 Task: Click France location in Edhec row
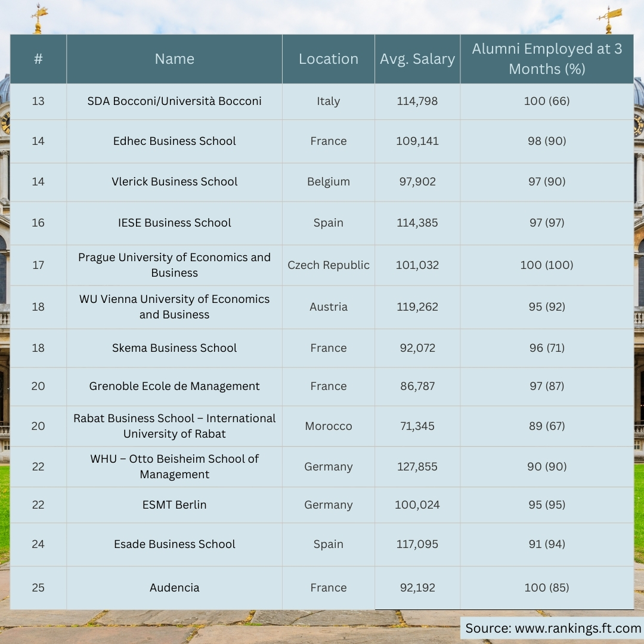(328, 141)
